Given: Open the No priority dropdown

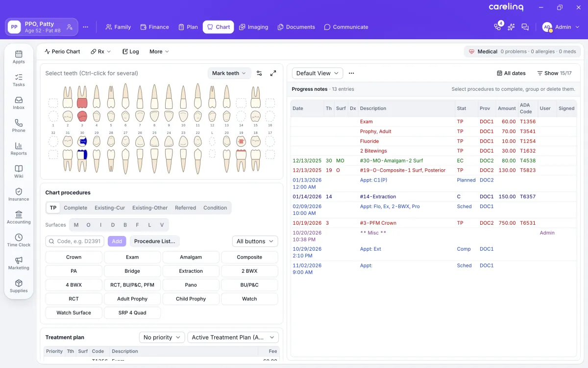Looking at the screenshot, I should [162, 338].
